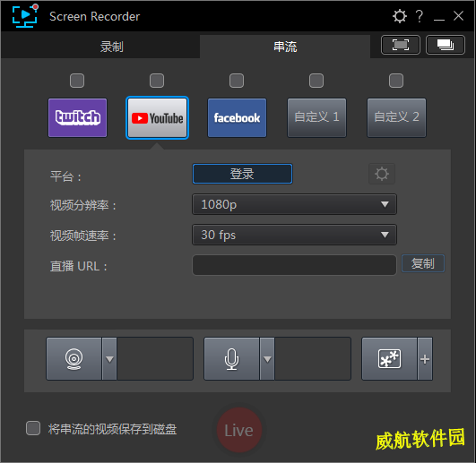This screenshot has height=463, width=476.
Task: Open settings gear in title bar
Action: point(399,16)
